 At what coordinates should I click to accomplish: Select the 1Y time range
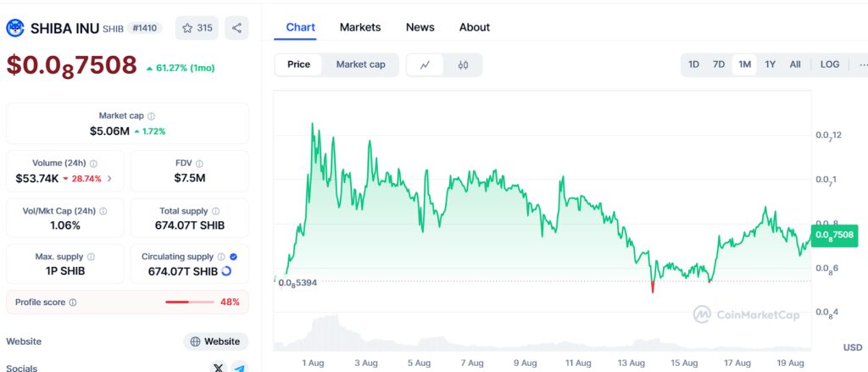[770, 64]
